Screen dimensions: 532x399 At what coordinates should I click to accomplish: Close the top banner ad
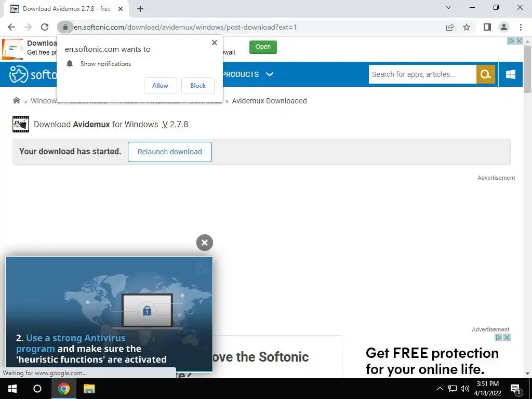[519, 41]
